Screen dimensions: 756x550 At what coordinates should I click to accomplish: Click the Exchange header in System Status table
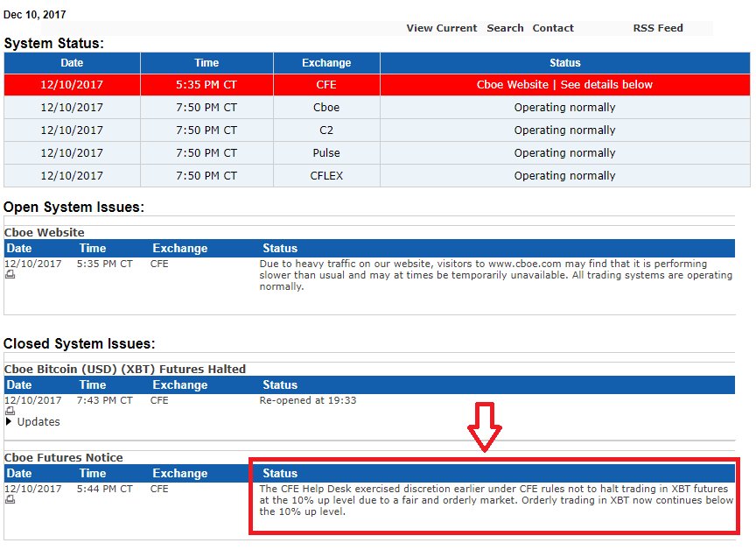326,63
